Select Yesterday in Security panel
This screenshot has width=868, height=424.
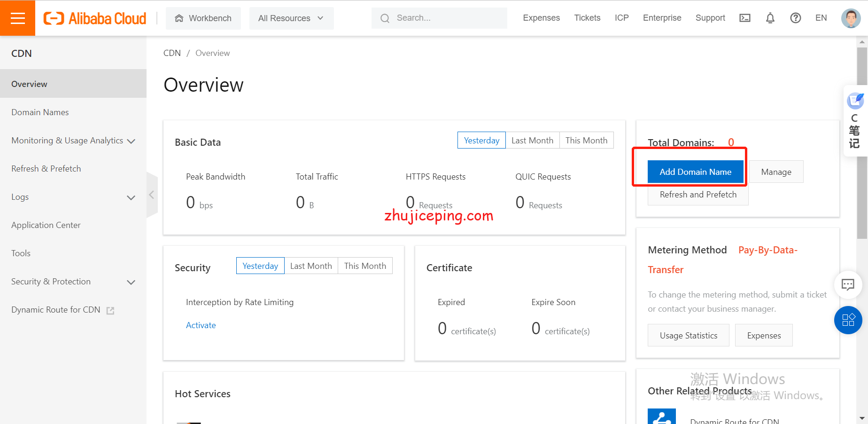click(x=260, y=266)
